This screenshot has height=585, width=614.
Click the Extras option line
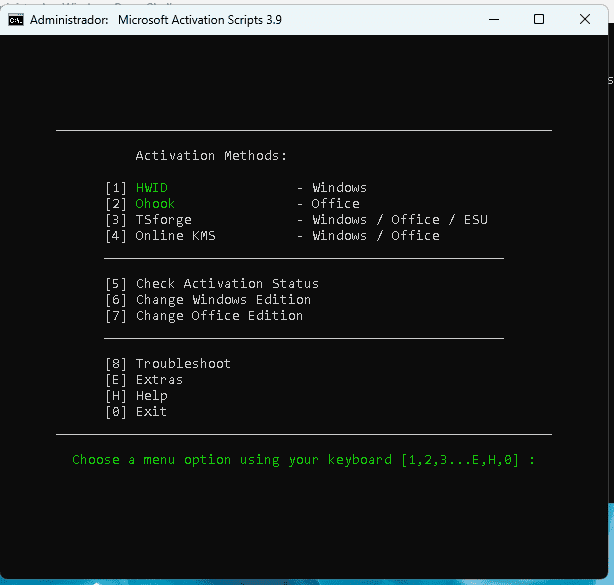pos(158,380)
